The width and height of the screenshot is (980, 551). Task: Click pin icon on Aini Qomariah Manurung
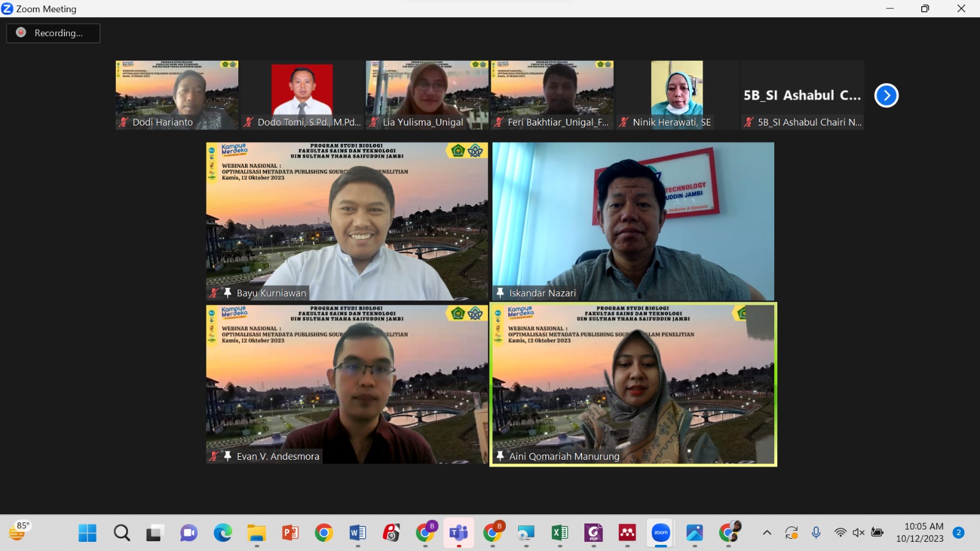[500, 456]
